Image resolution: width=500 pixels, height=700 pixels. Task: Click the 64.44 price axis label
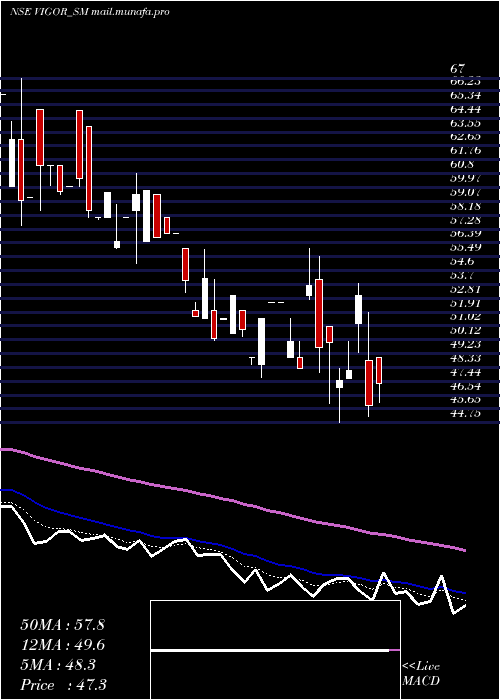pos(465,109)
